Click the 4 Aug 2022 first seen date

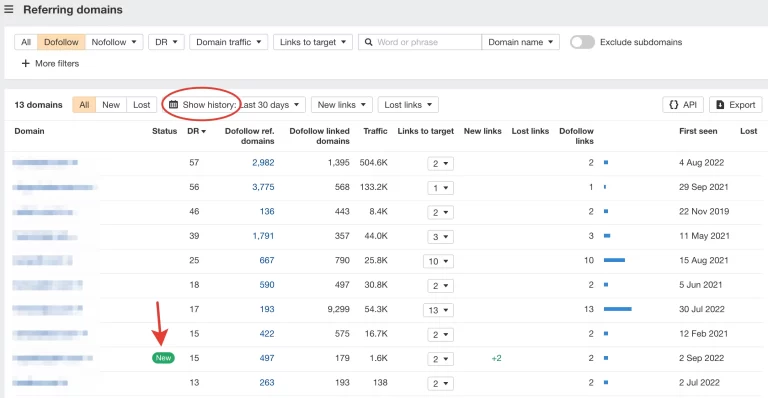(x=701, y=163)
